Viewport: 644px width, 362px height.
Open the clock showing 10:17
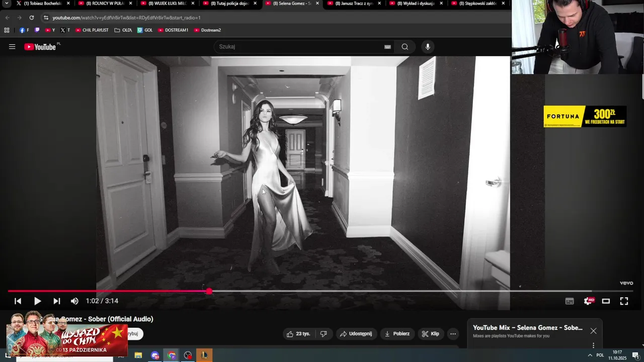click(617, 355)
